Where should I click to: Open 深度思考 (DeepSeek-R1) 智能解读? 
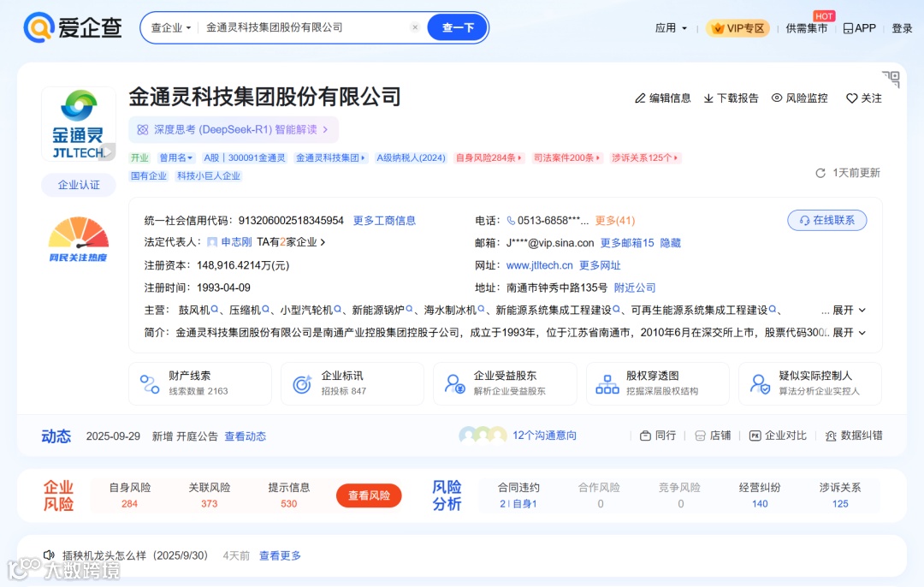(x=234, y=130)
